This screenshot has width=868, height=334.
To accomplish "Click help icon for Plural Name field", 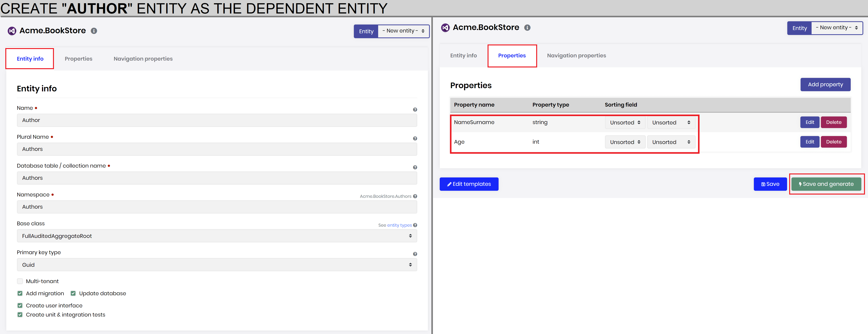I will 415,139.
